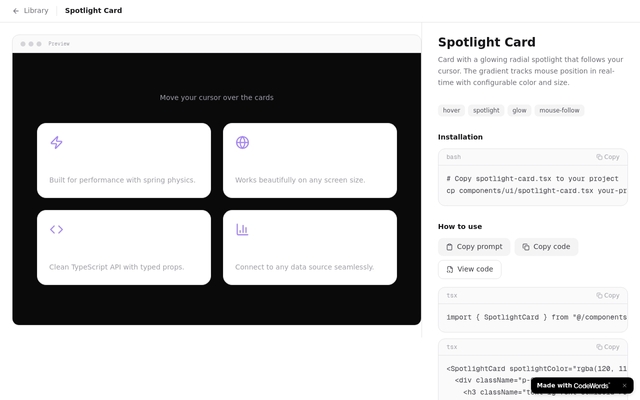Click the 'import { SpotlightCard }' code line
640x400 pixels.
coord(536,317)
